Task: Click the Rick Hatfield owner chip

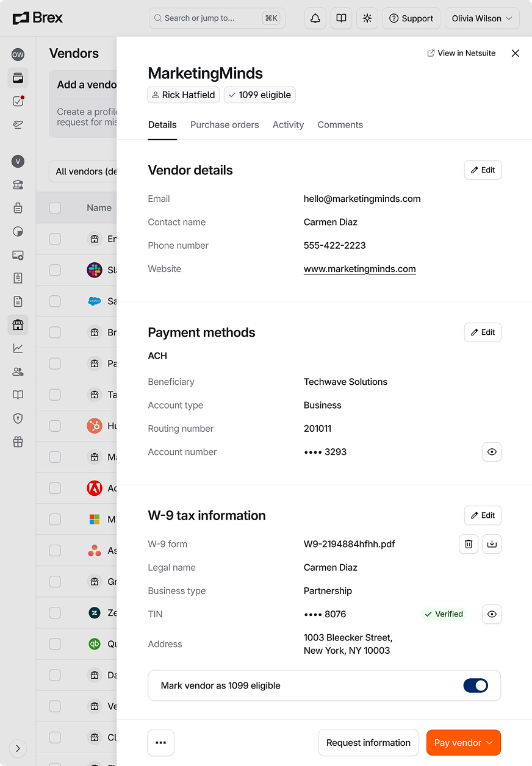Action: pyautogui.click(x=183, y=95)
